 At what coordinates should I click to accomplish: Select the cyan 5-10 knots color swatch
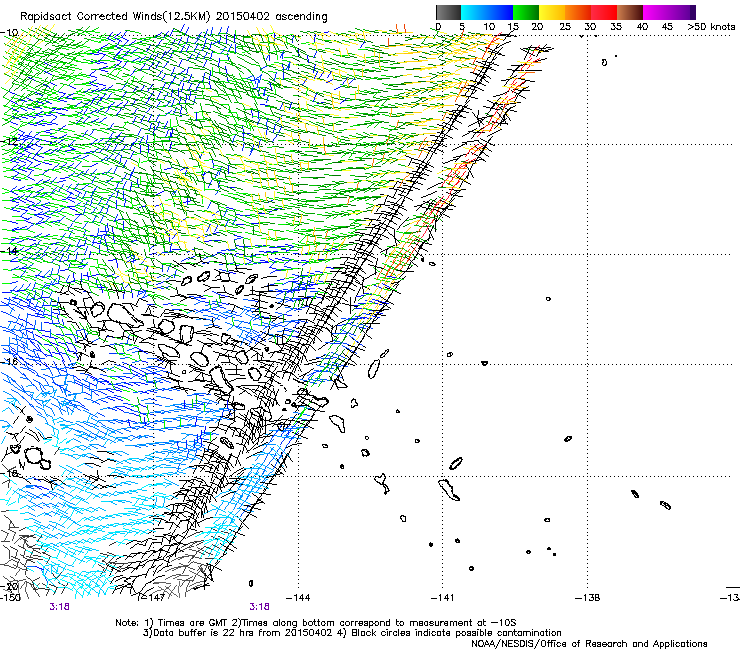(x=473, y=12)
